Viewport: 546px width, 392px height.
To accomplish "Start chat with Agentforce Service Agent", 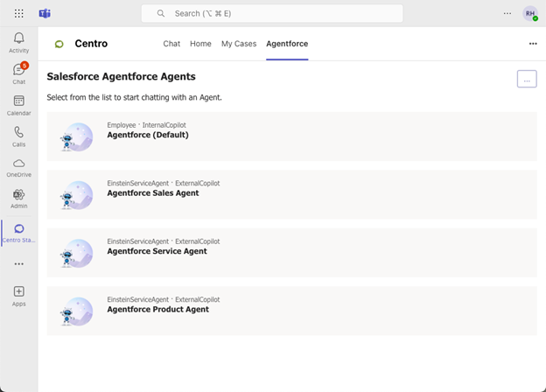I will pyautogui.click(x=291, y=253).
